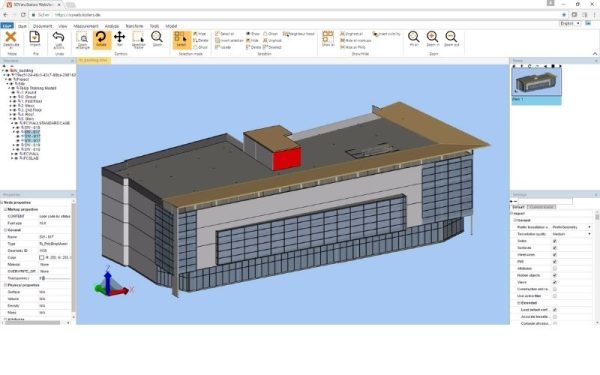This screenshot has width=600, height=375.
Task: Click the Delete selection mode icon
Action: click(x=196, y=41)
